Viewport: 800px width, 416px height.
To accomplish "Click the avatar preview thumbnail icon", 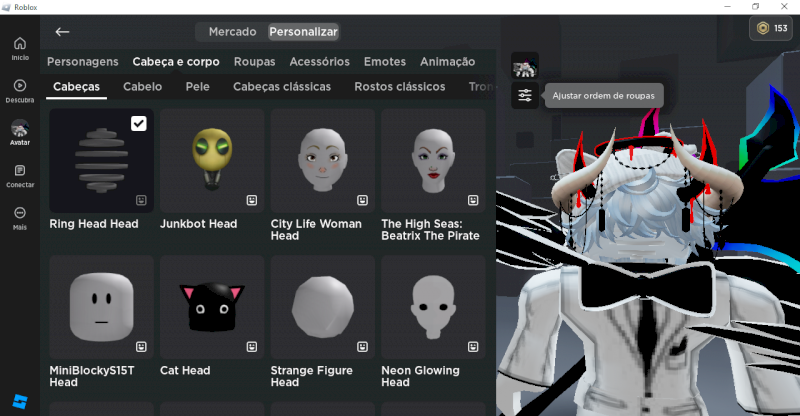I will (525, 66).
